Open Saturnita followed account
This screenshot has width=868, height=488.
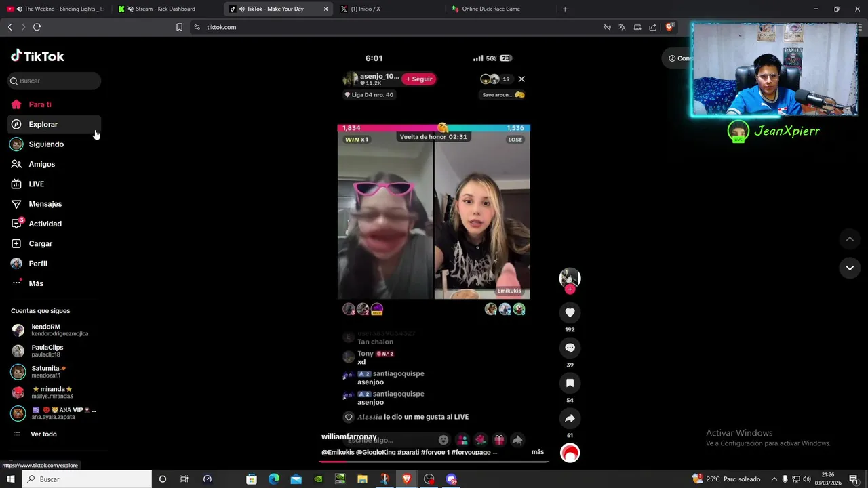(53, 371)
